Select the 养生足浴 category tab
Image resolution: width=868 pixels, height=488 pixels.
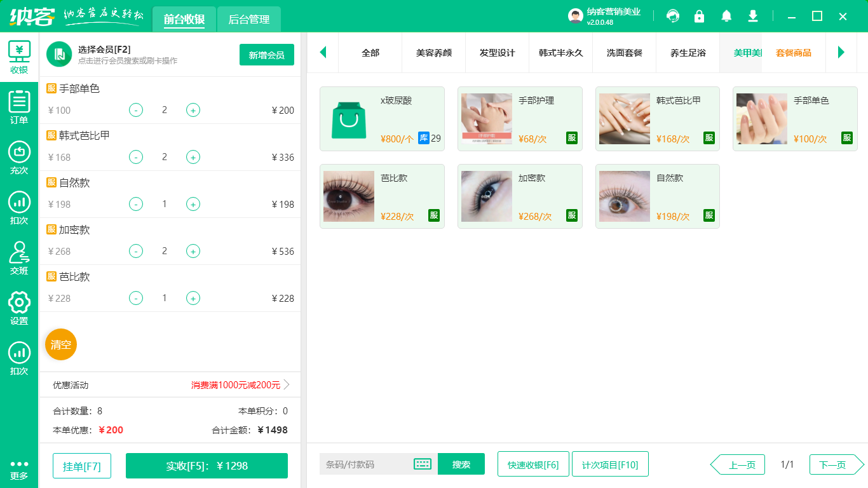coord(688,53)
